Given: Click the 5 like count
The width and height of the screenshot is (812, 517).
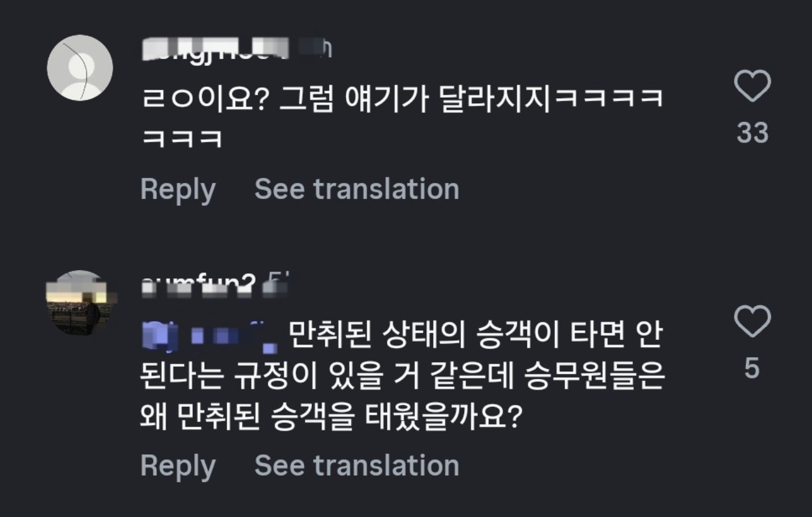Looking at the screenshot, I should click(x=752, y=368).
